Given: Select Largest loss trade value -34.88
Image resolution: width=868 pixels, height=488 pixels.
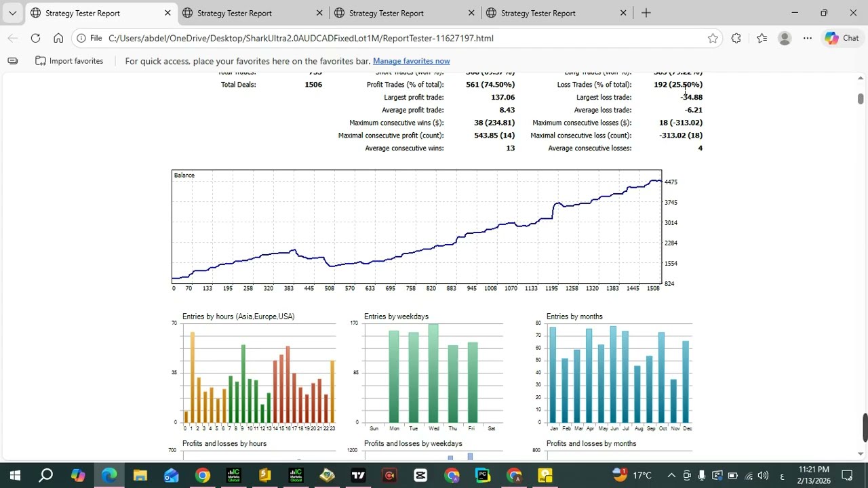Looking at the screenshot, I should [x=692, y=98].
